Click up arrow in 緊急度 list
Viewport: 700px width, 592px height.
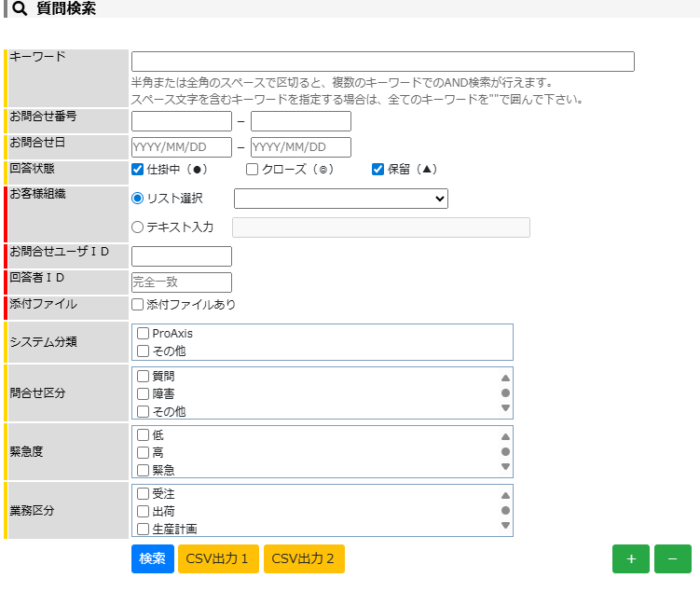click(x=505, y=436)
